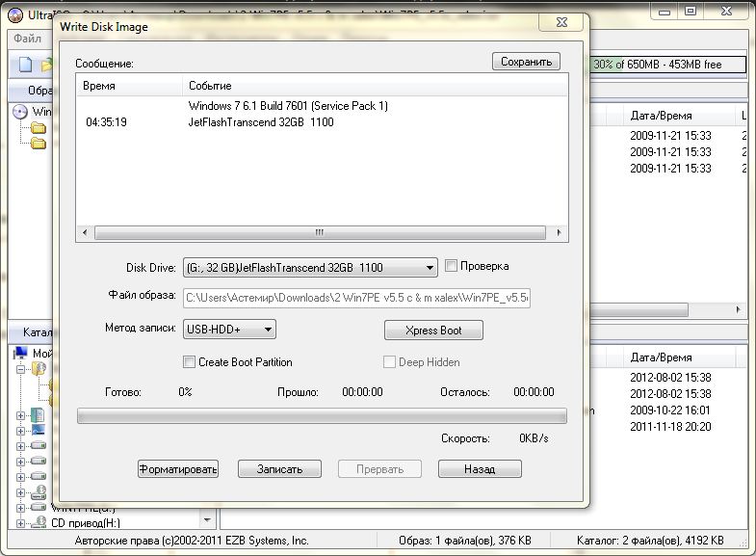Click the Прошло 00:00:00 value
This screenshot has height=556, width=756.
click(362, 392)
